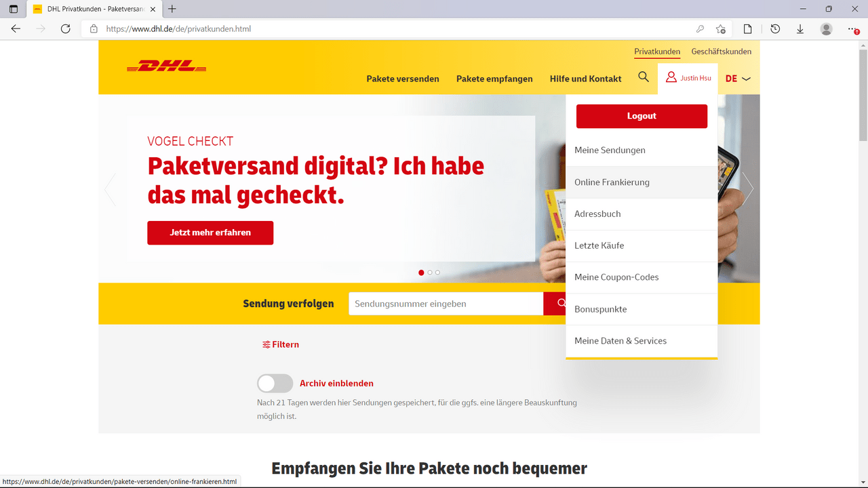This screenshot has width=868, height=488.
Task: Switch to Geschäftskunden link
Action: (722, 52)
